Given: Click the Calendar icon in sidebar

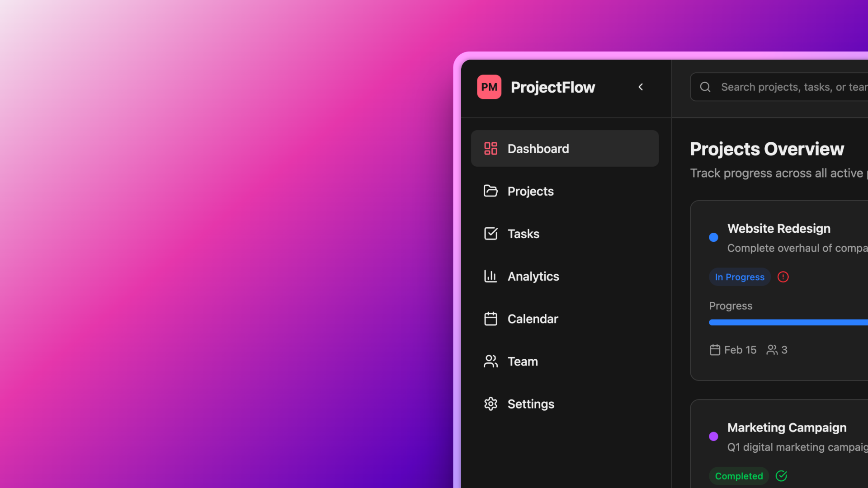Looking at the screenshot, I should 491,319.
